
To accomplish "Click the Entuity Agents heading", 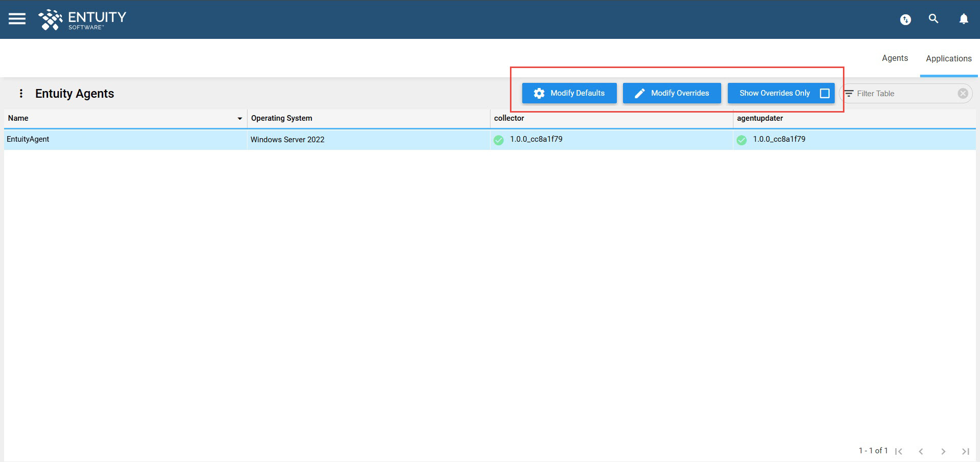I will 75,94.
